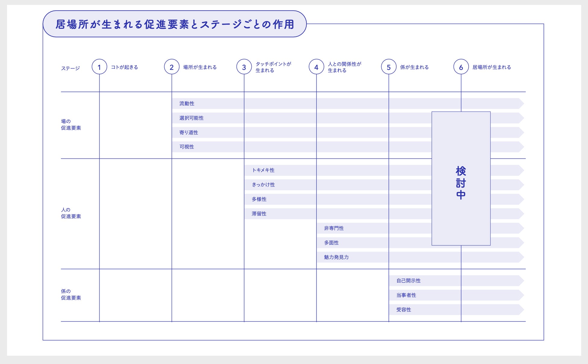Select the 選択可能性 bar label
588x364 pixels.
click(191, 118)
